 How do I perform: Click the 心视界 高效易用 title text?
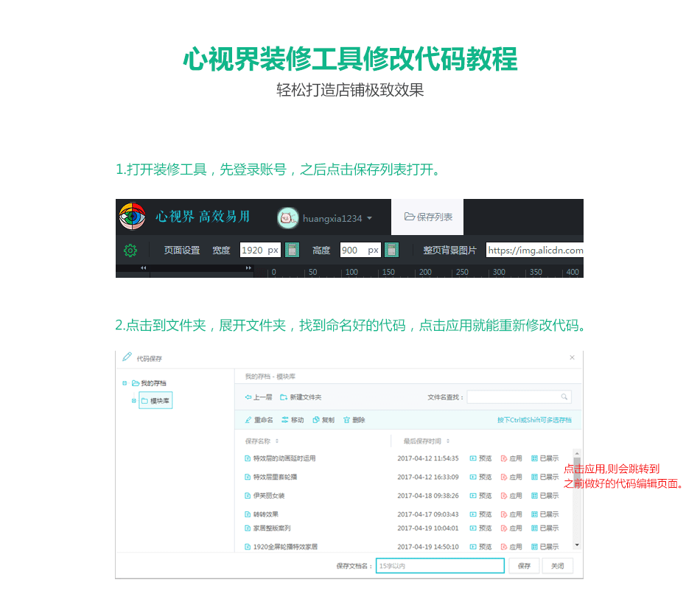tap(203, 217)
